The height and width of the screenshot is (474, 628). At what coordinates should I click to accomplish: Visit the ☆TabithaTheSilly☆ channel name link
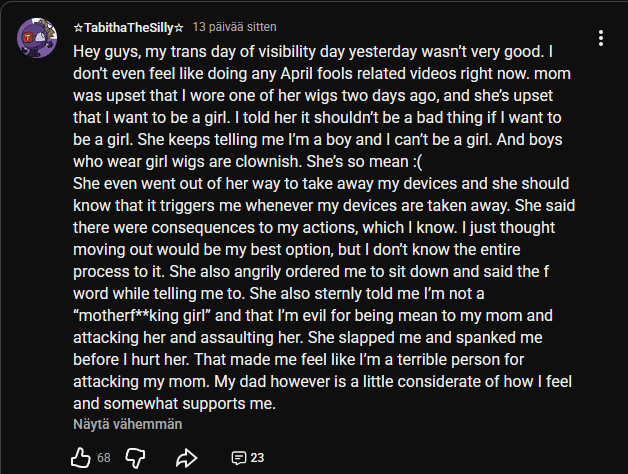click(128, 26)
